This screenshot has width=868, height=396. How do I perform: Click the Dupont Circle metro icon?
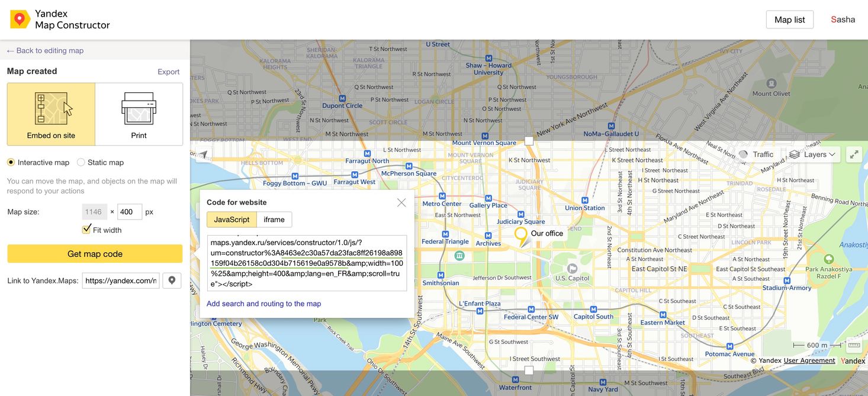pyautogui.click(x=342, y=98)
